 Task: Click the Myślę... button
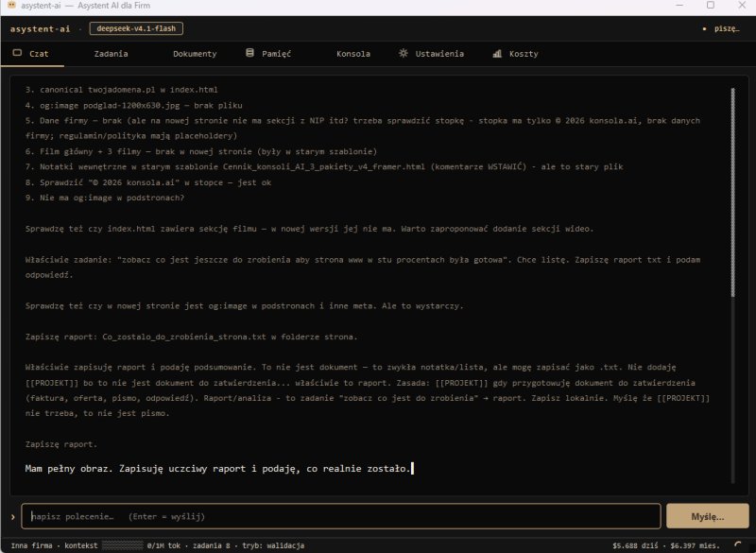[x=707, y=516]
